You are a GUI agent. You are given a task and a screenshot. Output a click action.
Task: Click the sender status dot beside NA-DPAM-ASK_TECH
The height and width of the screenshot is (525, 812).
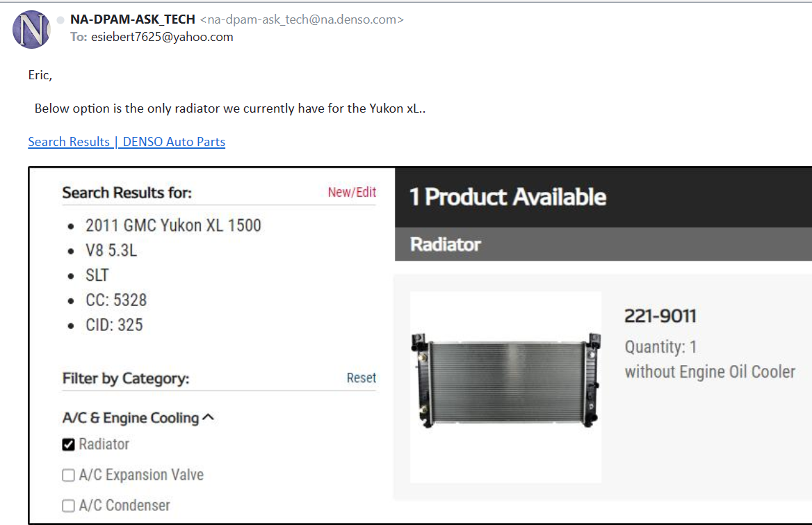coord(60,19)
